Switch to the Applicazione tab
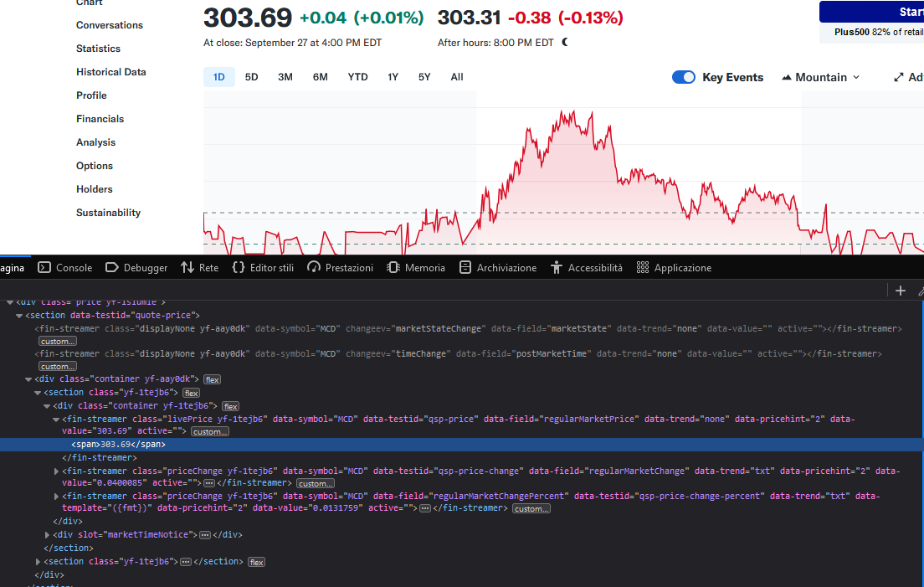The width and height of the screenshot is (924, 587). (674, 268)
